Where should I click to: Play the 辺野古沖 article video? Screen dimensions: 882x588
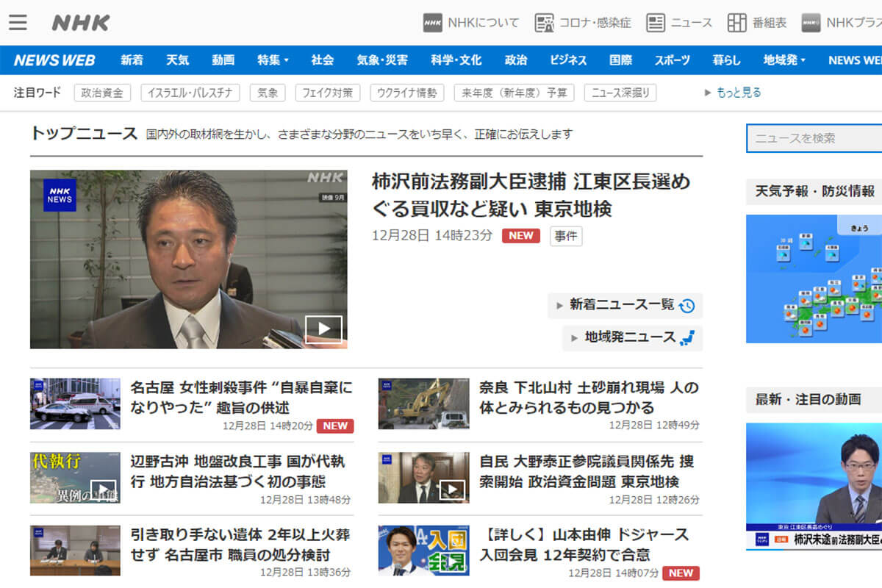(x=105, y=488)
